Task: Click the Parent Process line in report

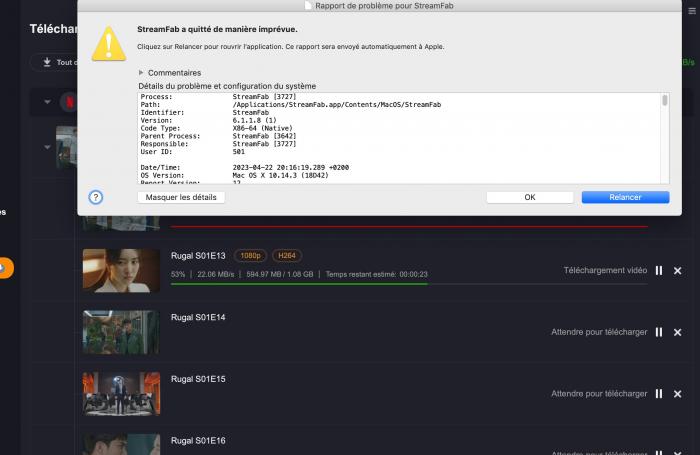Action: [x=218, y=136]
